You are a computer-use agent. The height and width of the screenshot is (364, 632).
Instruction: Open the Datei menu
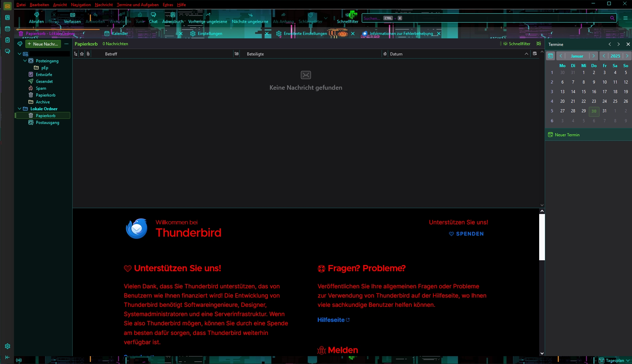pyautogui.click(x=21, y=5)
